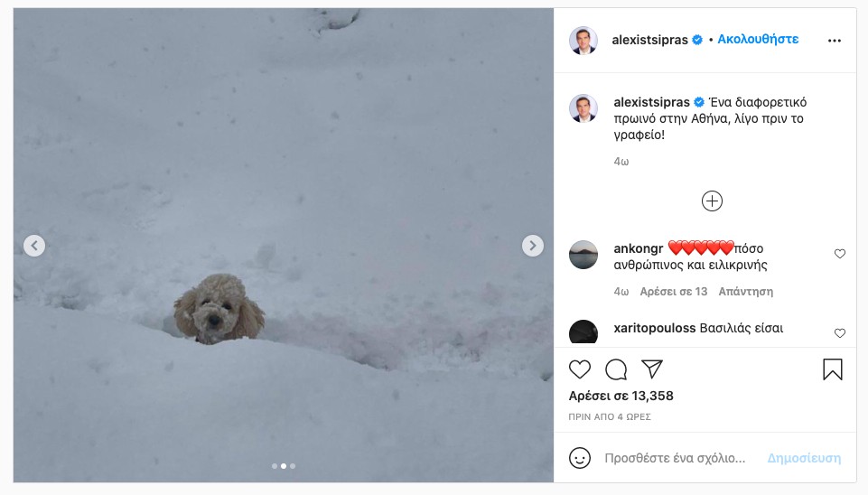Jump to third carousel dot indicator
This screenshot has width=868, height=495.
(293, 466)
